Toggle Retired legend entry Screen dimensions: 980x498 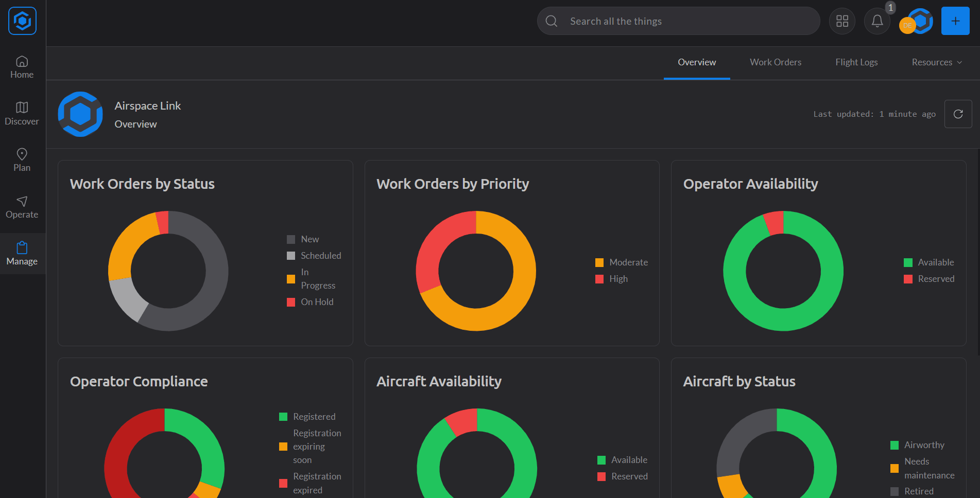point(912,491)
